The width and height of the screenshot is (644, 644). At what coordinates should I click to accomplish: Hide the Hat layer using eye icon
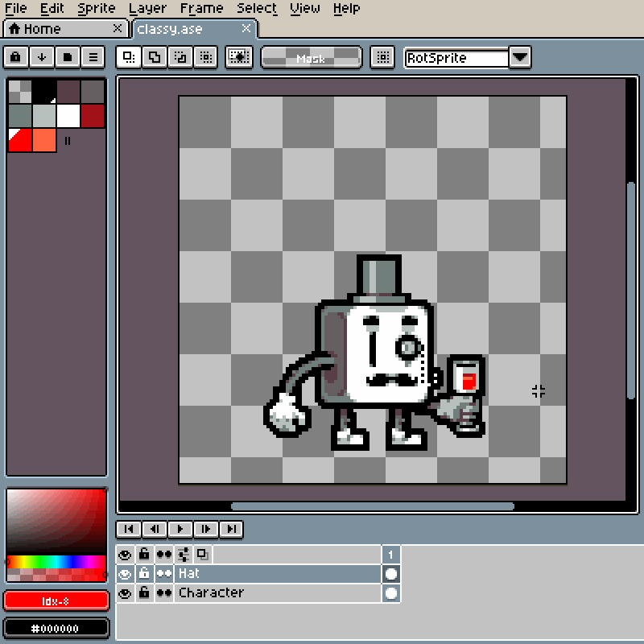coord(125,574)
